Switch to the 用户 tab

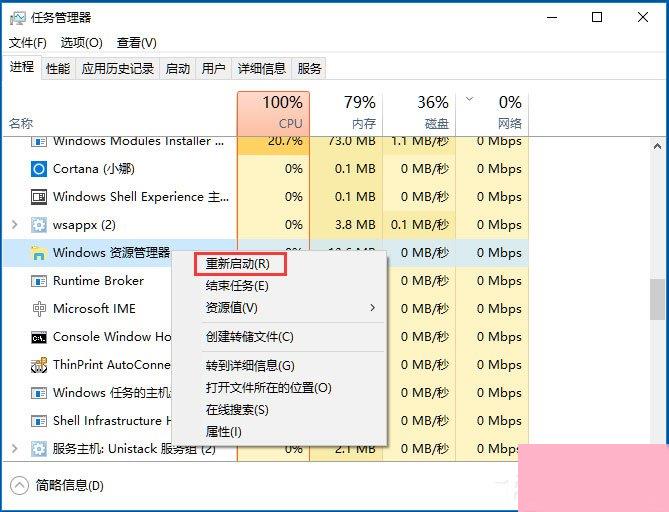213,69
